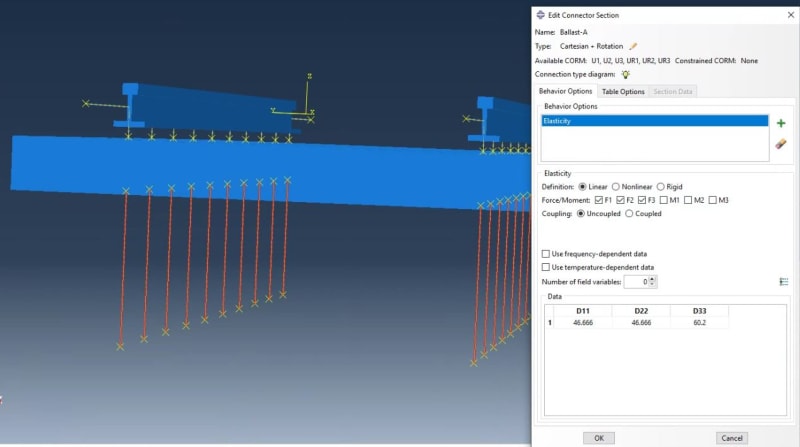Click the left rail in the viewport
800x447 pixels.
(209, 110)
